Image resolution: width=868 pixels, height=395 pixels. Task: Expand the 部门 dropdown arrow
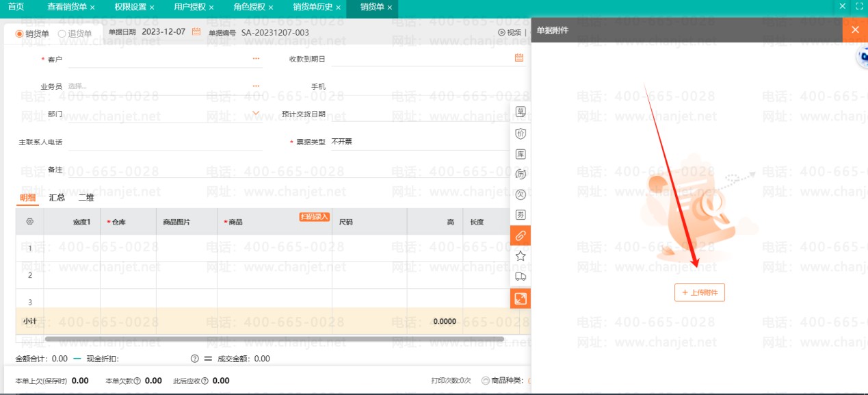pos(256,114)
